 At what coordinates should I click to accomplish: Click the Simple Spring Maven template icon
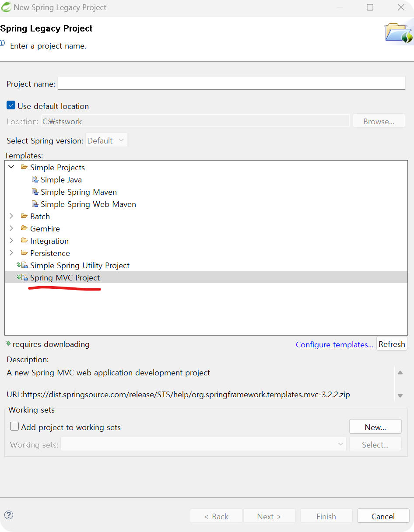click(x=35, y=192)
